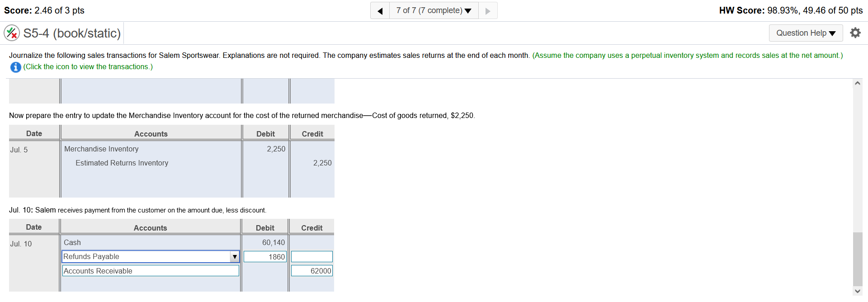Click the 'Accounts' header of the Jul. 10 table
This screenshot has width=868, height=302.
click(151, 228)
